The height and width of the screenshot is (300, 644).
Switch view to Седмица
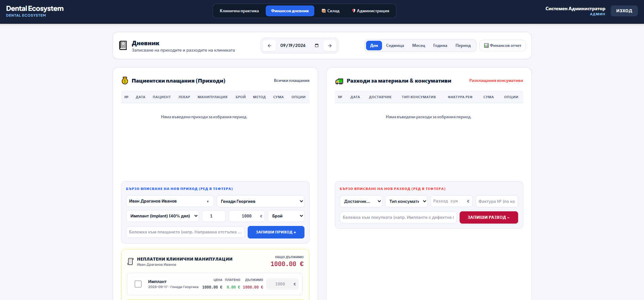coord(395,46)
